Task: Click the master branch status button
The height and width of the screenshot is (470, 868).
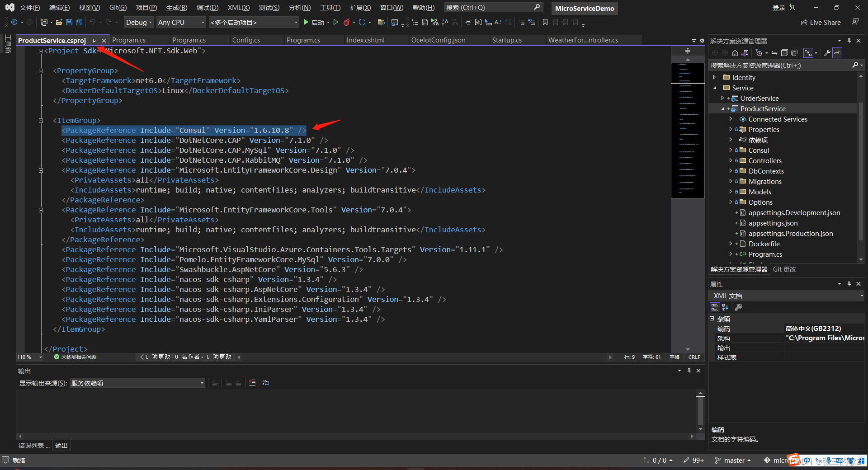Action: [733, 460]
